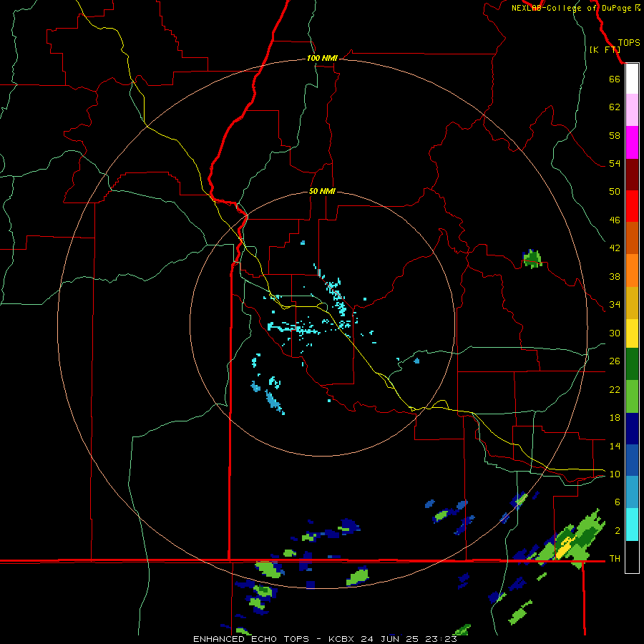Image resolution: width=644 pixels, height=644 pixels.
Task: Click the TH threshold label
Action: pos(615,559)
